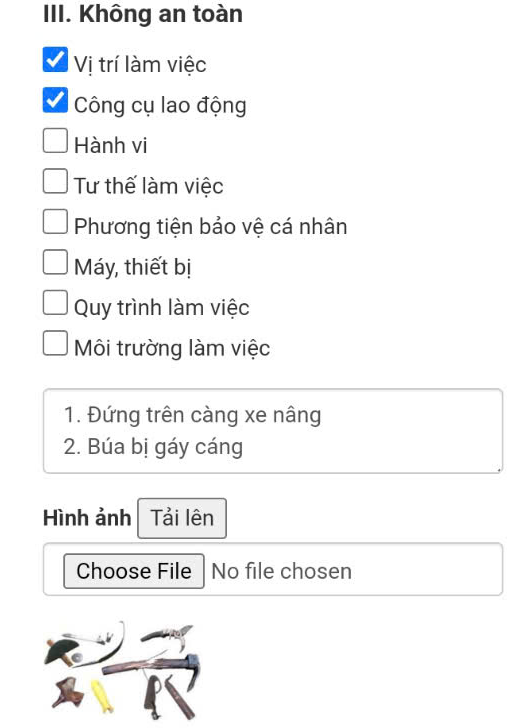This screenshot has width=527, height=728.
Task: Uncheck the 'Vị trí làm việc' checkbox
Action: [55, 60]
